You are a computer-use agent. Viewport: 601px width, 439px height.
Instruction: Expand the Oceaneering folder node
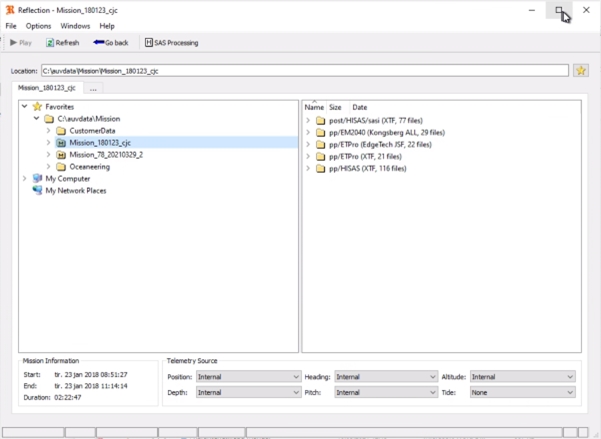[48, 166]
